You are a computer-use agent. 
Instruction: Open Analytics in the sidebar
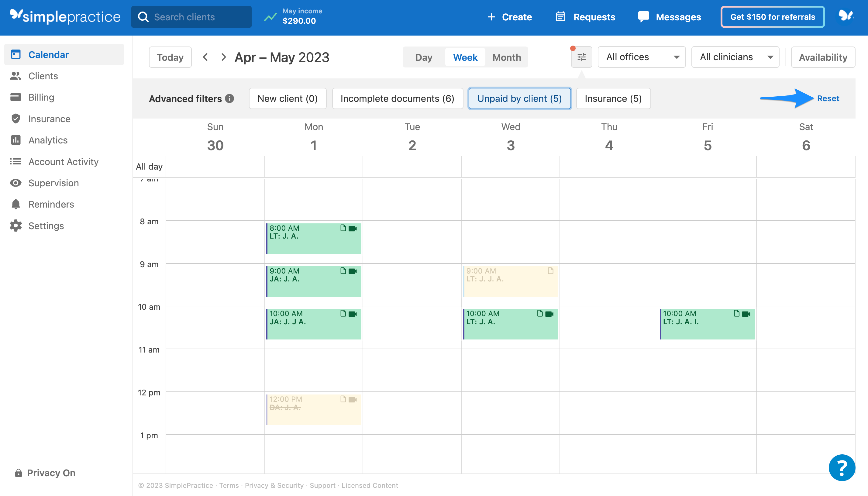point(64,140)
